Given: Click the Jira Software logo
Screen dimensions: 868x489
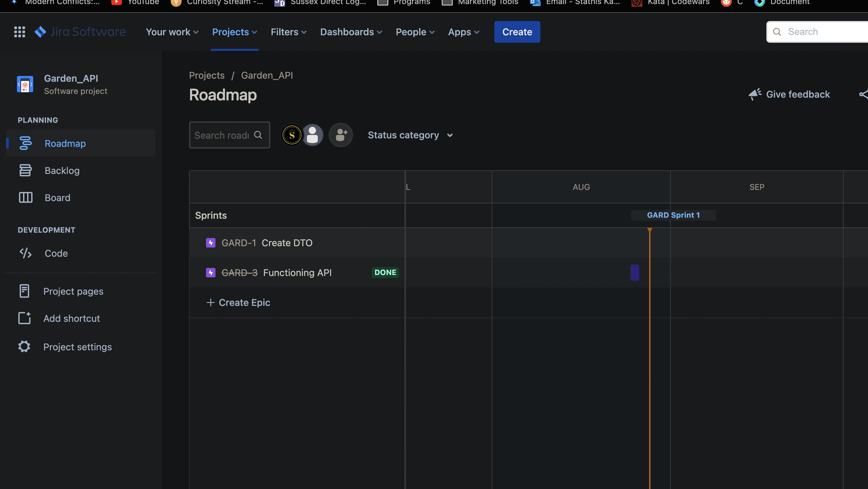Looking at the screenshot, I should (x=80, y=32).
